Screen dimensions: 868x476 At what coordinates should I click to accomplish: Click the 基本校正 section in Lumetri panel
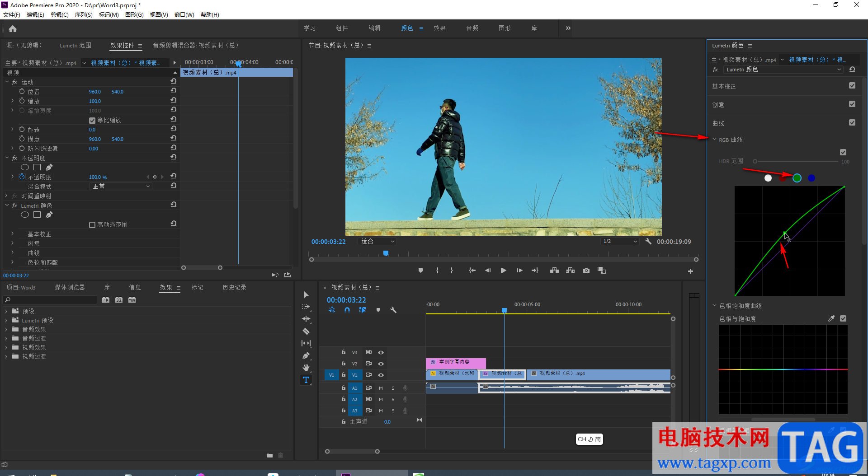[x=724, y=86]
